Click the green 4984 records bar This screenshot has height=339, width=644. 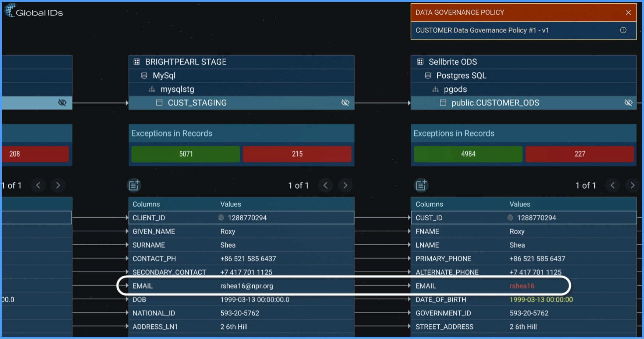[x=468, y=154]
